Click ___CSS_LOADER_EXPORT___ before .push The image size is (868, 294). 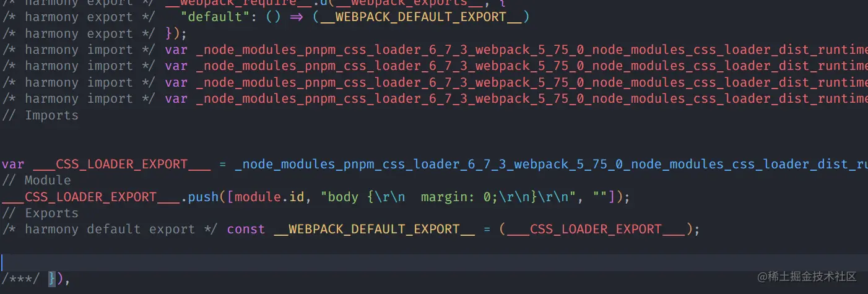[x=90, y=197]
